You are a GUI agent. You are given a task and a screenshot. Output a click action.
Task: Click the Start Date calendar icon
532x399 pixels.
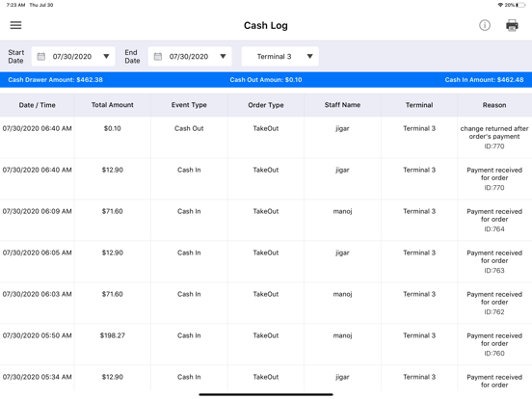(x=41, y=56)
